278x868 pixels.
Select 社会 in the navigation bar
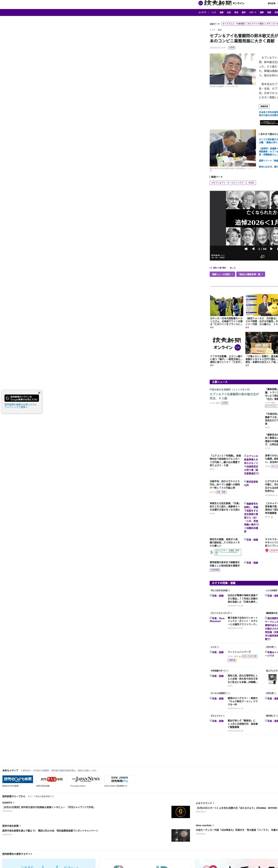(229, 12)
